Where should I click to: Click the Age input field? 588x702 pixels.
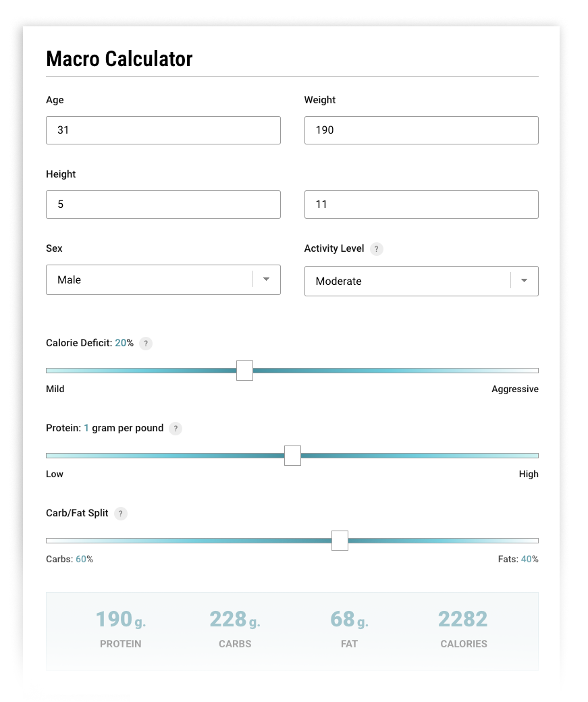tap(163, 130)
